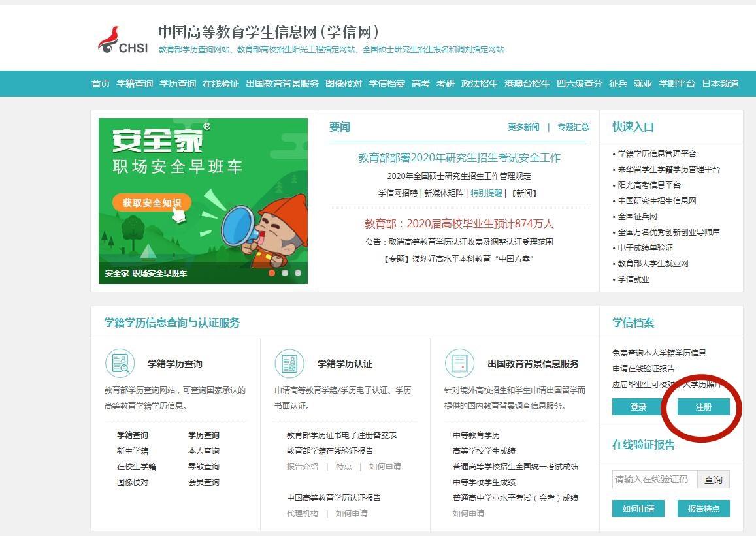Open 四六级查分 nav item
Image resolution: width=756 pixels, height=536 pixels.
[x=580, y=84]
